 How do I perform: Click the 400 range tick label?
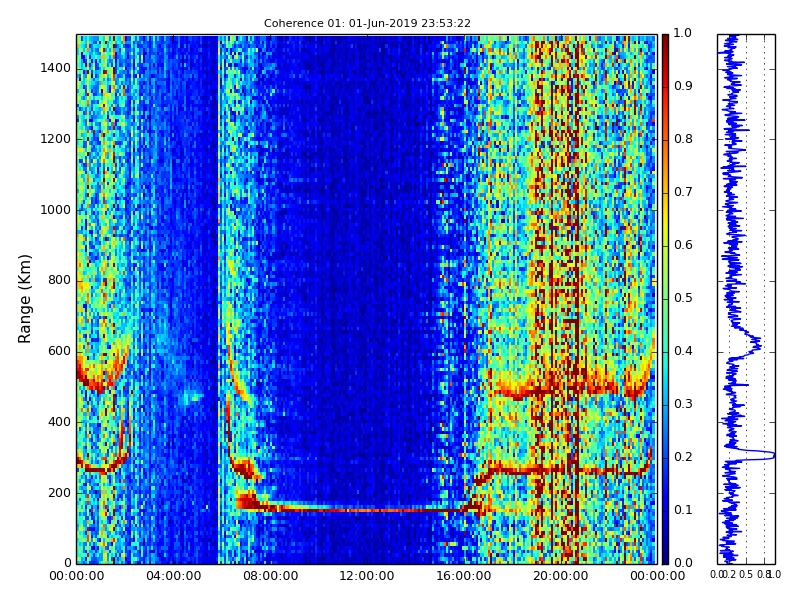point(60,422)
